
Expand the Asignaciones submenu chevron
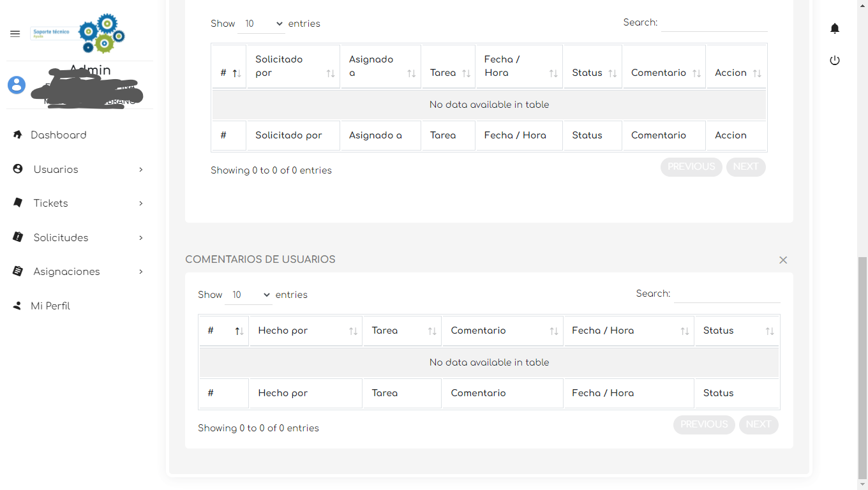141,271
